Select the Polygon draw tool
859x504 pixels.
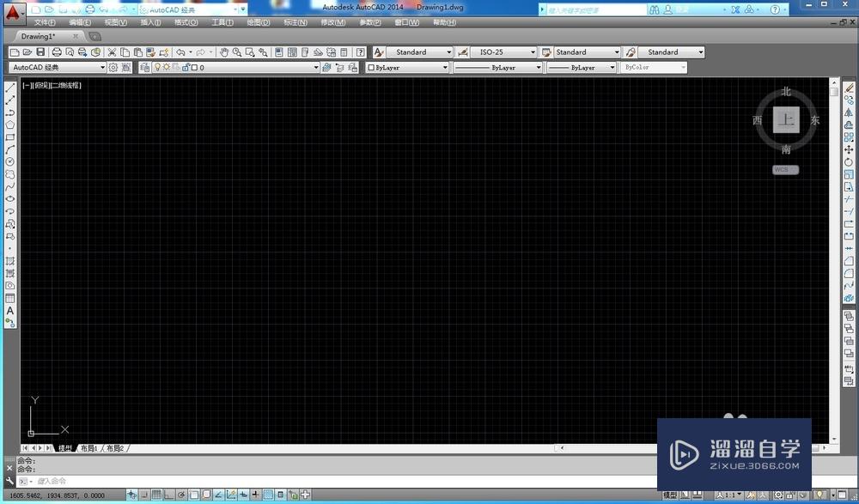tap(9, 124)
